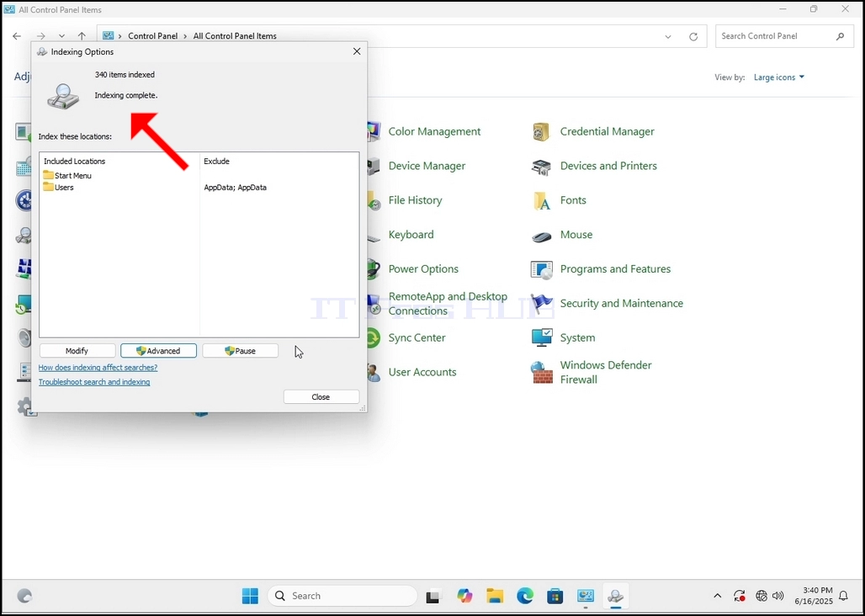This screenshot has width=865, height=616.
Task: Open 'How does indexing affect searches?' link
Action: pyautogui.click(x=98, y=367)
